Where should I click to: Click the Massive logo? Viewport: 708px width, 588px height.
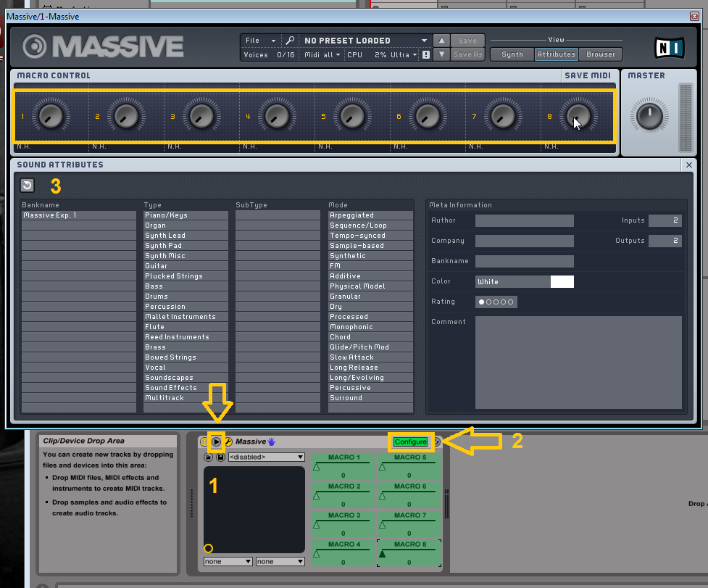(104, 46)
